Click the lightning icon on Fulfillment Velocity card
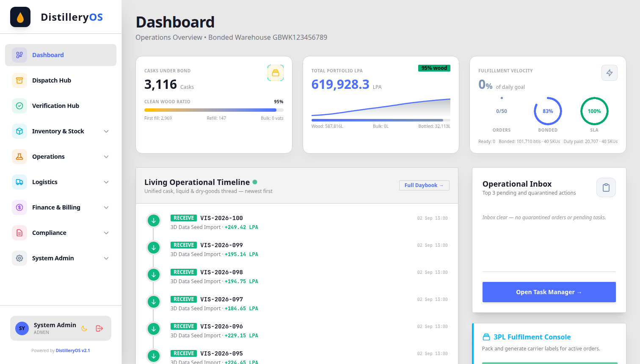The width and height of the screenshot is (640, 364). pos(610,73)
